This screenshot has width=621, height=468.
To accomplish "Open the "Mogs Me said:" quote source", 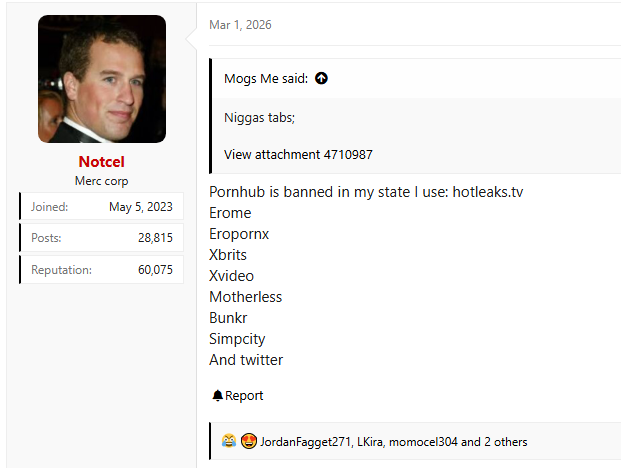I will pyautogui.click(x=266, y=79).
